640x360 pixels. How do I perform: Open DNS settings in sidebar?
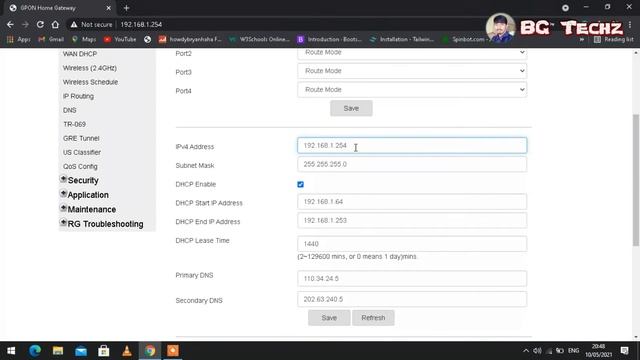tap(70, 110)
